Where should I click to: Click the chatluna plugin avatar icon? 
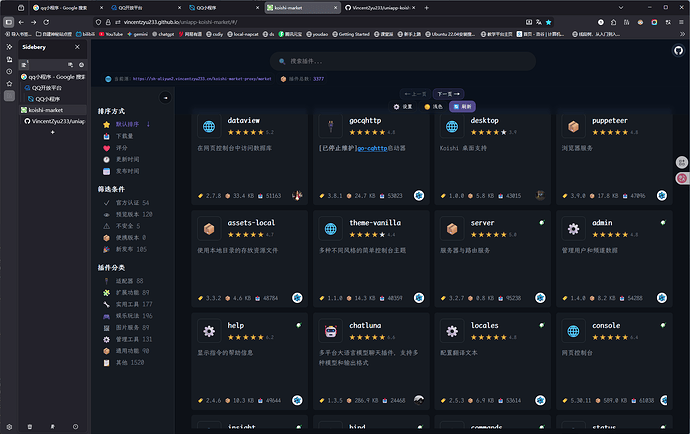330,330
